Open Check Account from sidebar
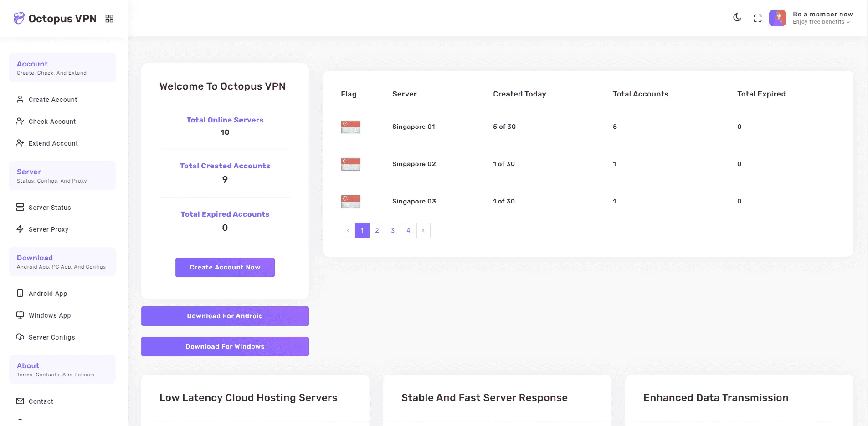This screenshot has height=426, width=868. click(x=52, y=122)
